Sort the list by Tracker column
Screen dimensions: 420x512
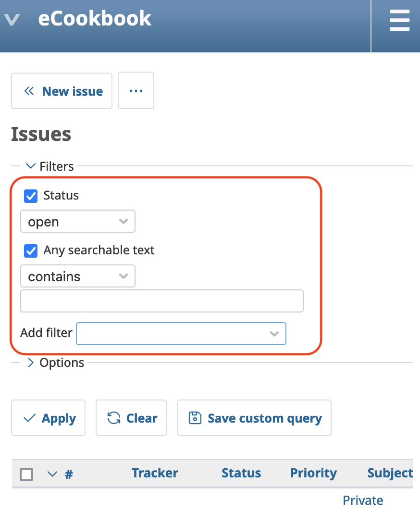coord(155,473)
